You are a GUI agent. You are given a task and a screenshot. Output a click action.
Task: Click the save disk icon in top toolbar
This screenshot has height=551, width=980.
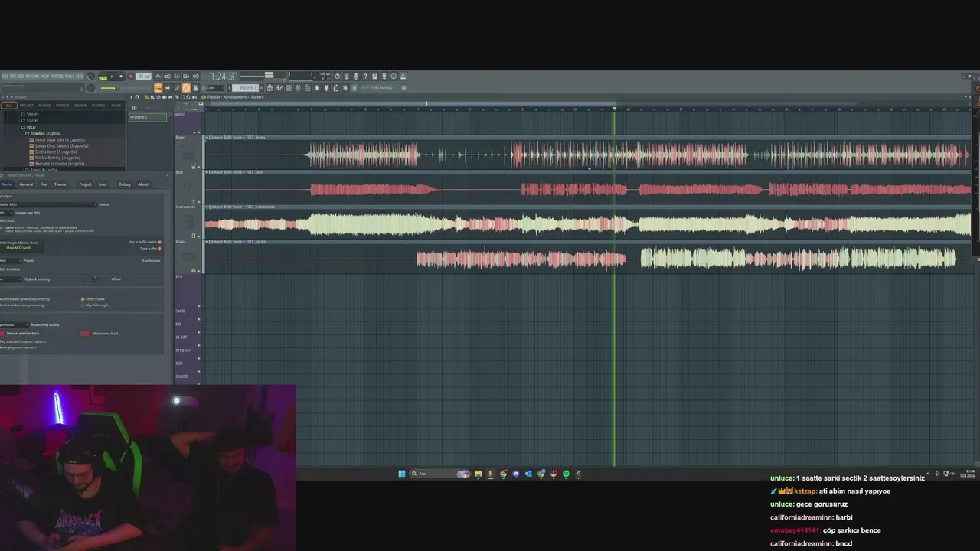point(374,77)
